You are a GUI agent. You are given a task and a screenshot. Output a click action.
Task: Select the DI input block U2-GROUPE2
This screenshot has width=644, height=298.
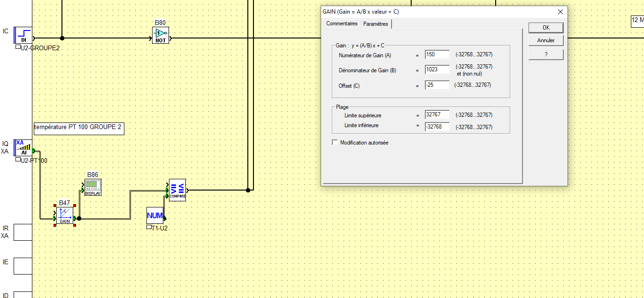23,35
